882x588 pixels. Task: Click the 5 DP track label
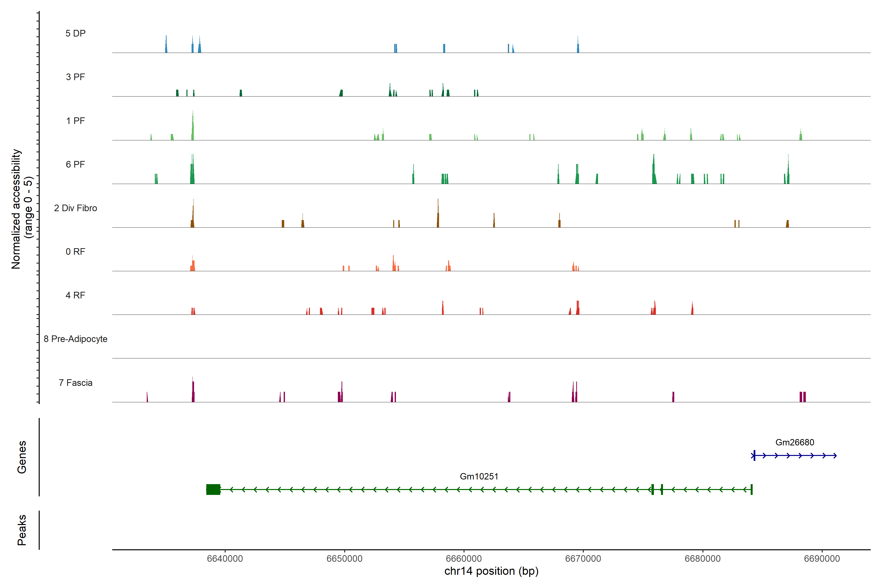point(75,33)
